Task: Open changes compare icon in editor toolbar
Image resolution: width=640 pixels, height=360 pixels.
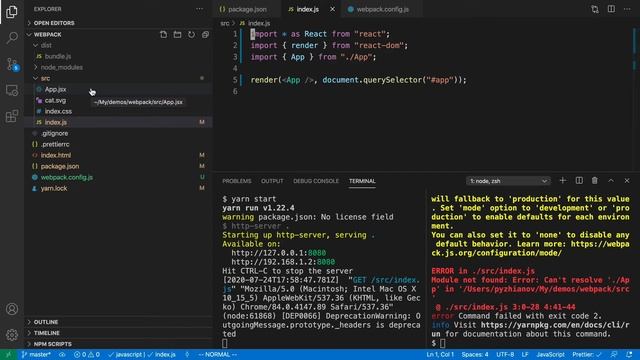Action: coord(595,9)
